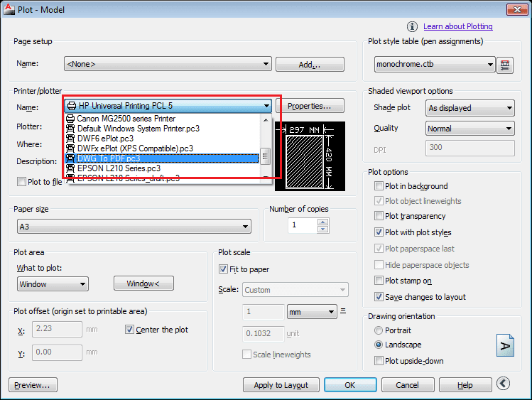The image size is (532, 400).
Task: Click the Window< selection button
Action: pyautogui.click(x=143, y=283)
